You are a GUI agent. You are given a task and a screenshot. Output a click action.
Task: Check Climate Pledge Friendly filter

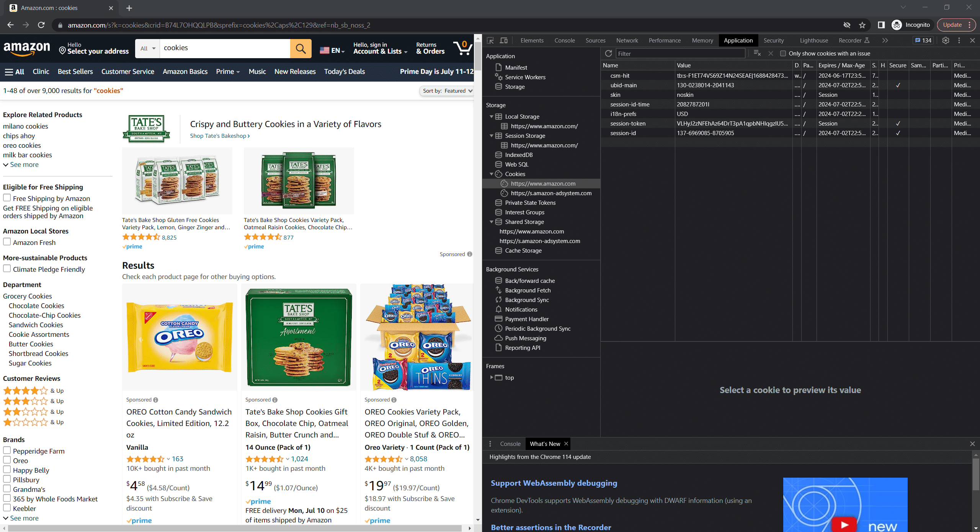click(7, 269)
